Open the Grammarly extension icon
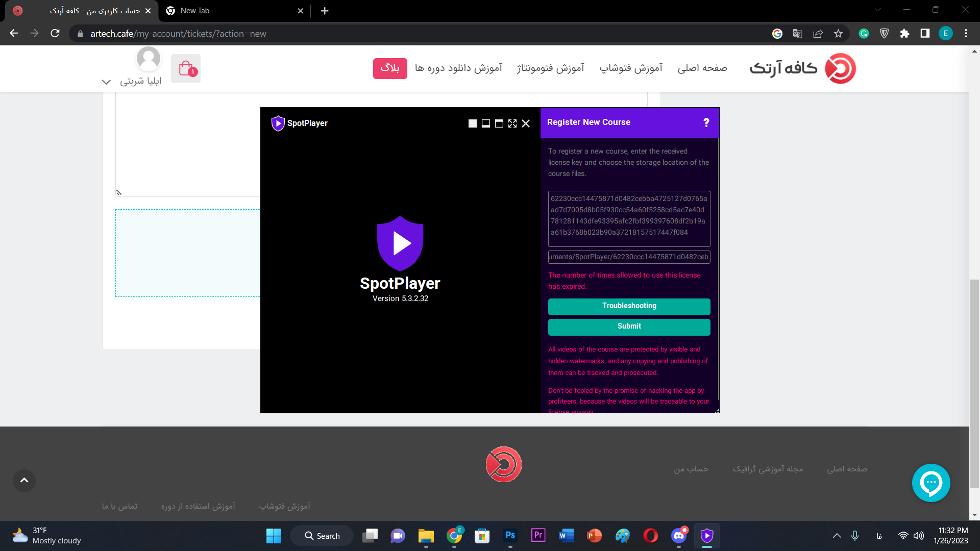The height and width of the screenshot is (551, 980). pos(864,34)
